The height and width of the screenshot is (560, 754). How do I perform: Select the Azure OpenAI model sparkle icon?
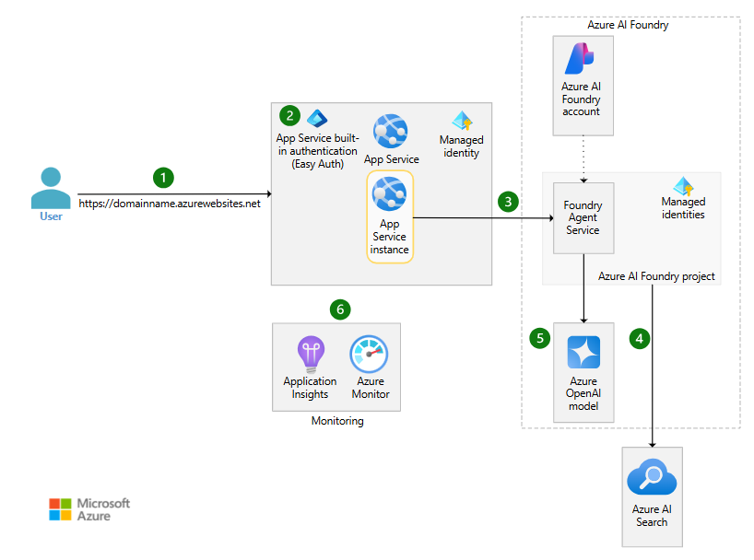click(583, 352)
